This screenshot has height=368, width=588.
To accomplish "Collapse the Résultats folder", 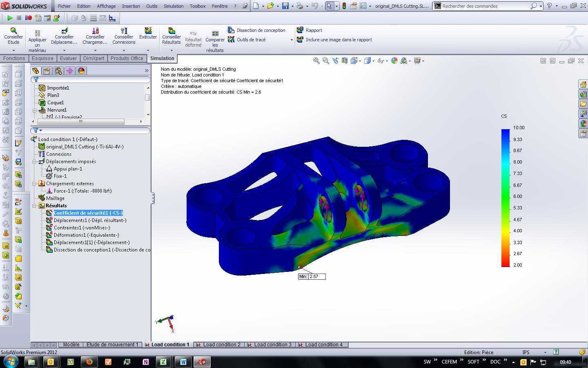I will tap(35, 206).
